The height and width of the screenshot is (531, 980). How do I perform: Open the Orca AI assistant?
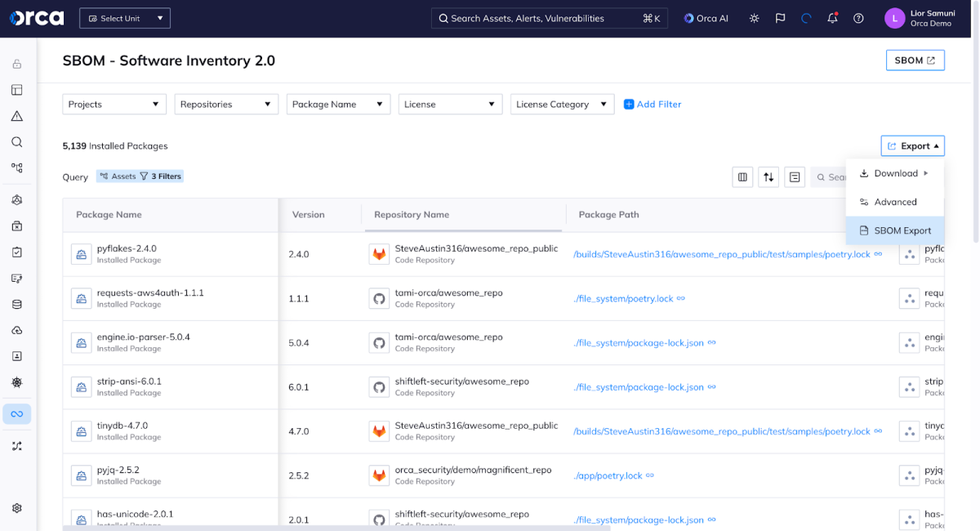coord(706,18)
